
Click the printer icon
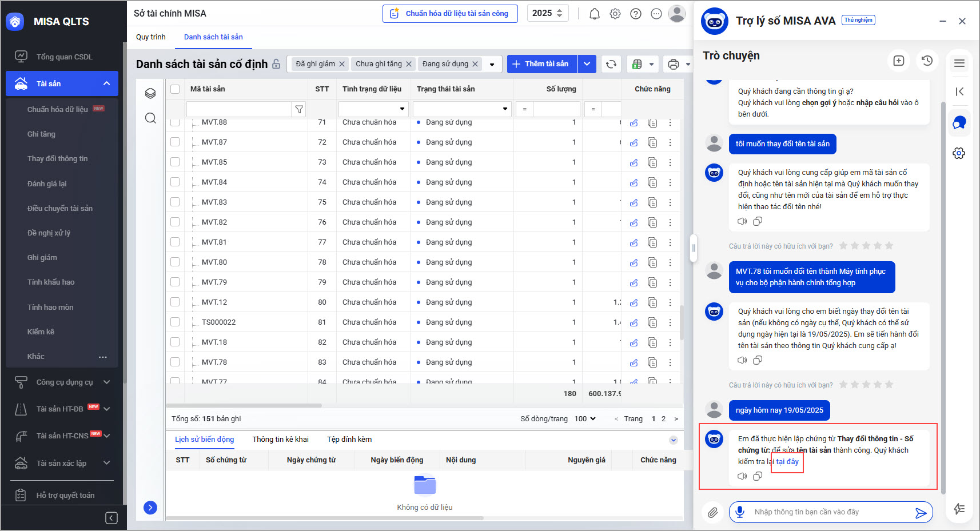pos(674,64)
